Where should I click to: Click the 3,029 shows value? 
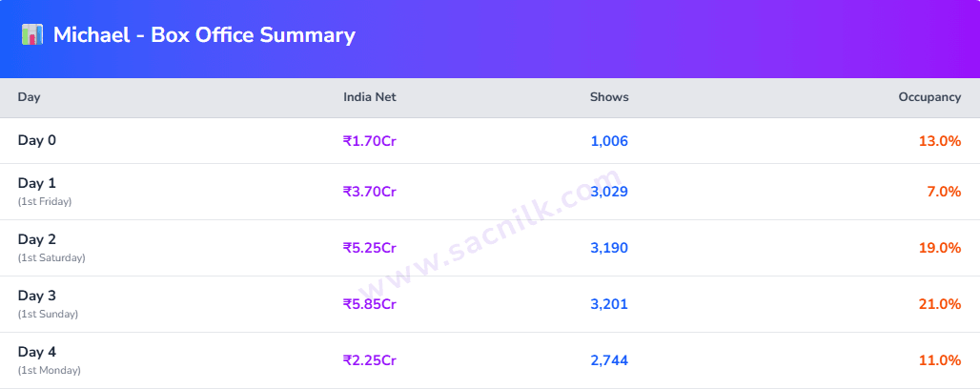point(609,192)
